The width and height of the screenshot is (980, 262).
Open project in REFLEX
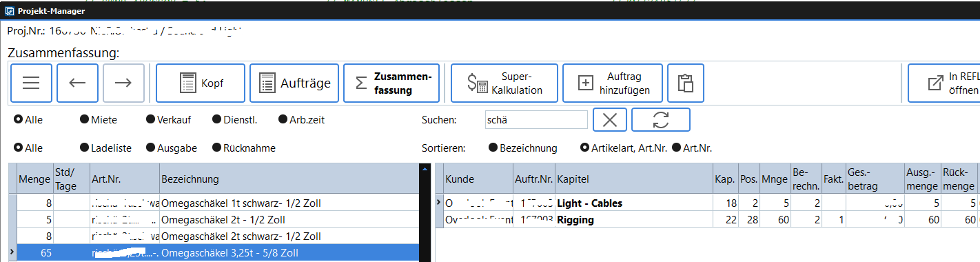coord(943,83)
